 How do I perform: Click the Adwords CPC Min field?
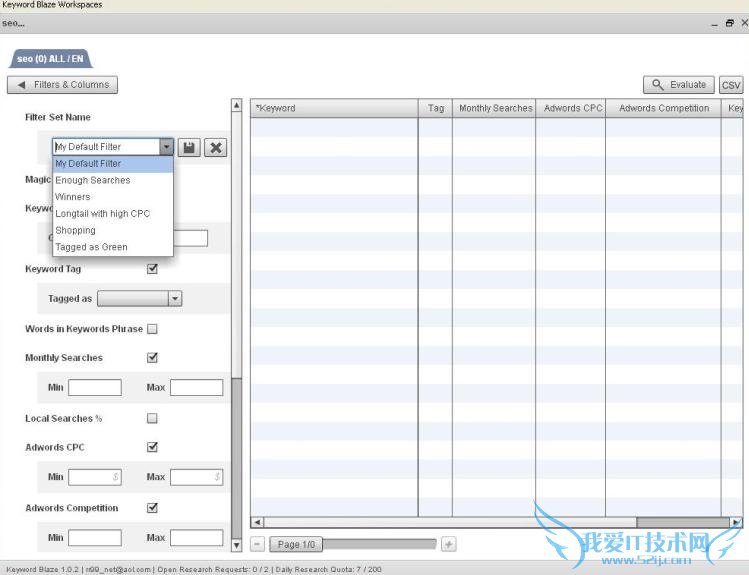[x=95, y=477]
